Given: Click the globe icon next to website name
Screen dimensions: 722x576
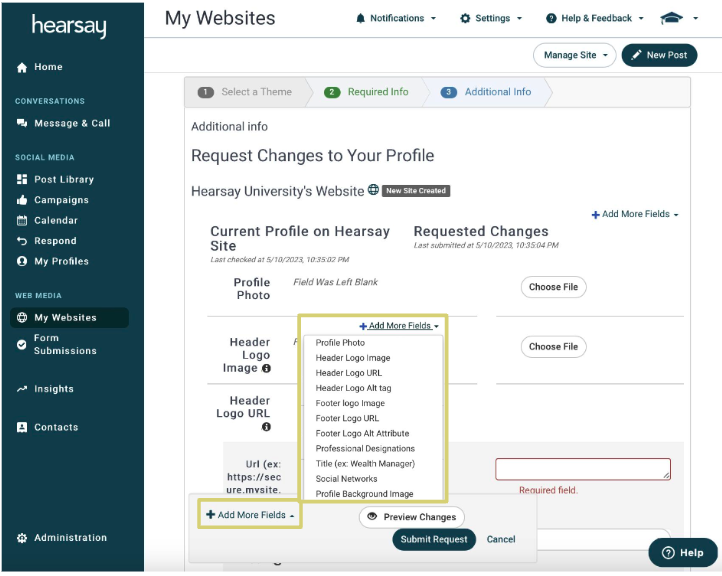Looking at the screenshot, I should (x=373, y=190).
